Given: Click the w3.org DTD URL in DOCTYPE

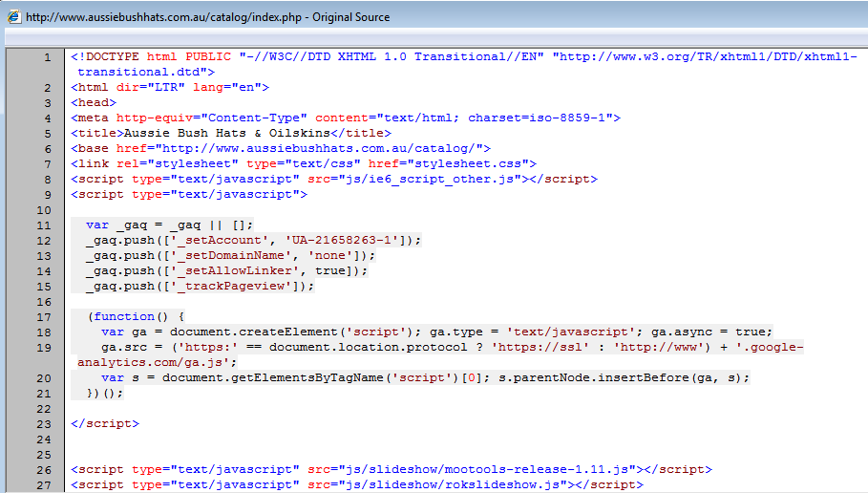Looking at the screenshot, I should coord(705,57).
